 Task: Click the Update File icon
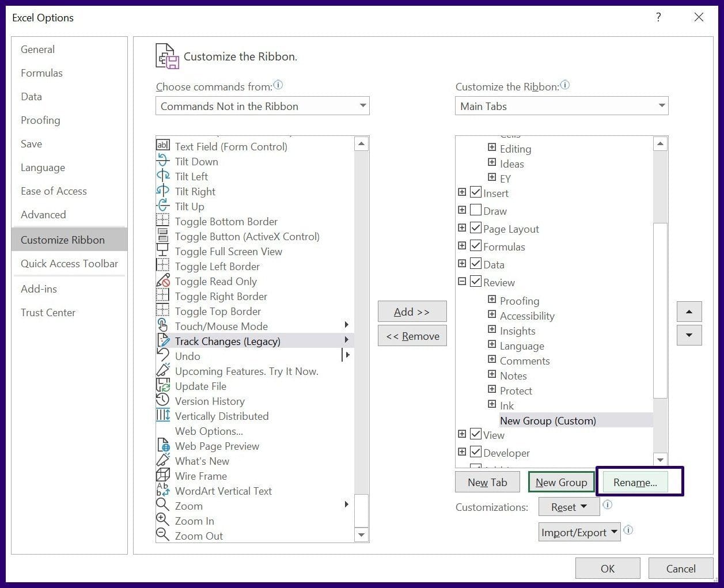click(x=163, y=385)
